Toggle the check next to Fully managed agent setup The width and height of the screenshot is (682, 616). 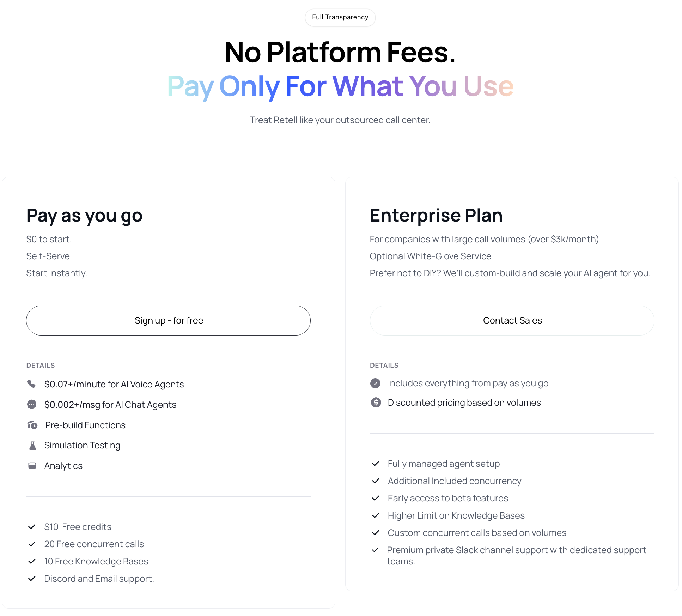[x=376, y=463]
